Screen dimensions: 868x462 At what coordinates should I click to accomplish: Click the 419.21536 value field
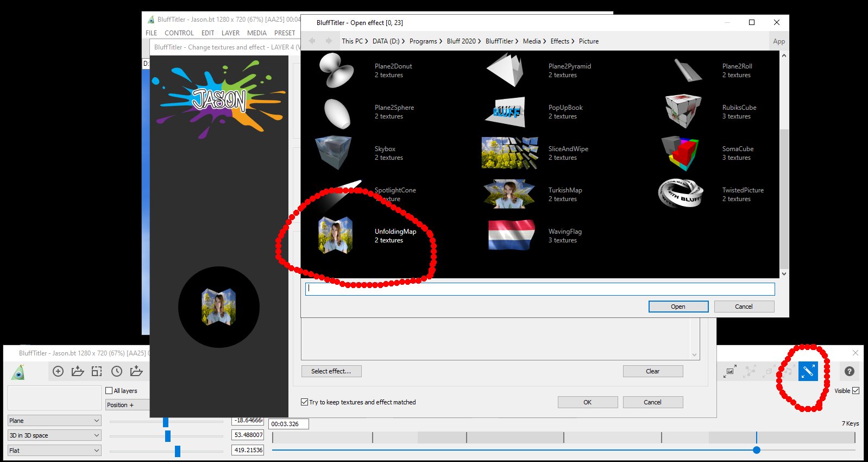[248, 450]
